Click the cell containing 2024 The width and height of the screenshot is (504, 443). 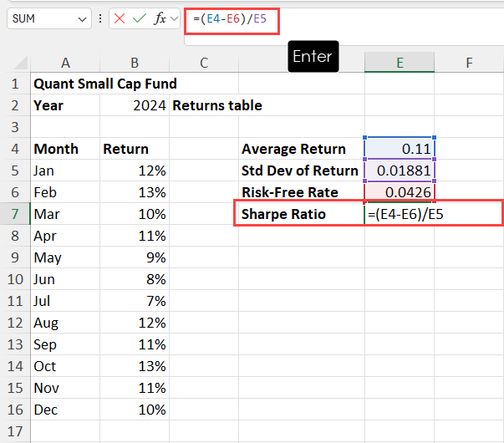[135, 105]
